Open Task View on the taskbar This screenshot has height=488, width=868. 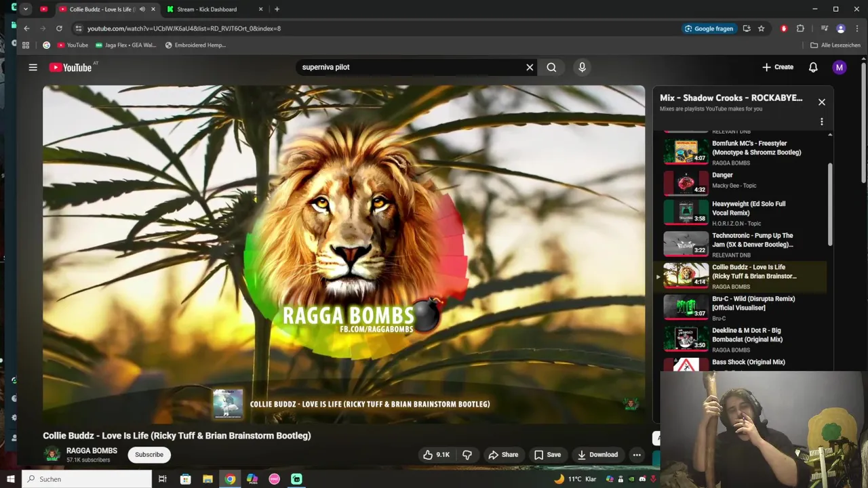[x=162, y=479]
